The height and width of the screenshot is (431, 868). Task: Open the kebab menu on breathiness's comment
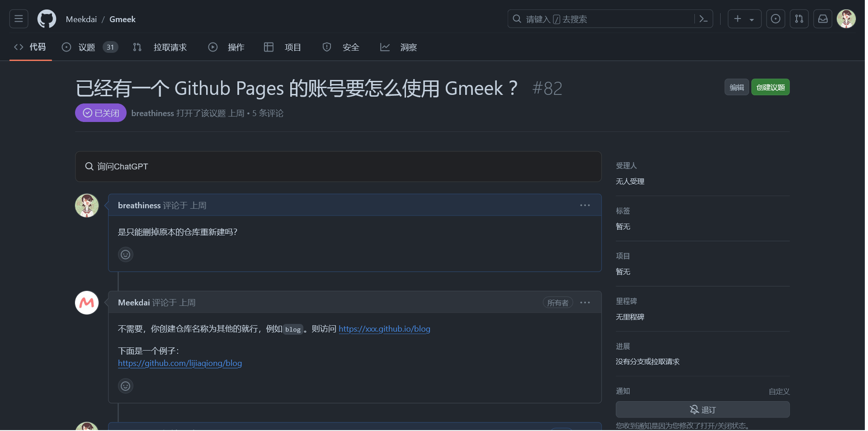pos(585,205)
